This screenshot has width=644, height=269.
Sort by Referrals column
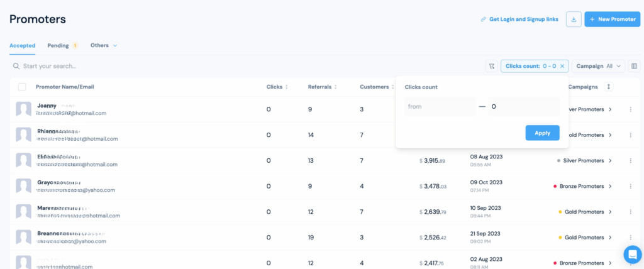point(323,87)
